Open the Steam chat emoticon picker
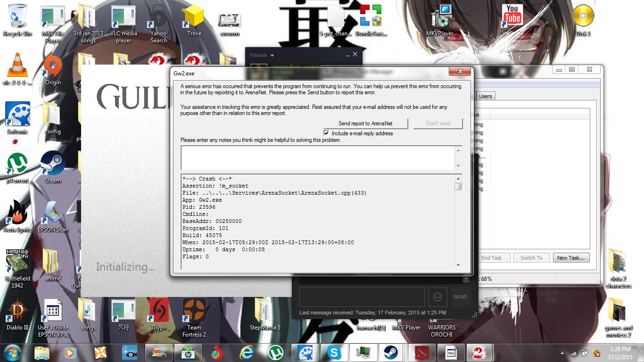Image resolution: width=644 pixels, height=362 pixels. [438, 297]
